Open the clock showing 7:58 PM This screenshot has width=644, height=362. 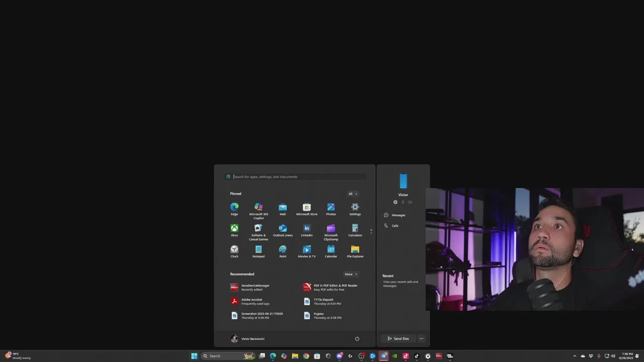(x=627, y=356)
